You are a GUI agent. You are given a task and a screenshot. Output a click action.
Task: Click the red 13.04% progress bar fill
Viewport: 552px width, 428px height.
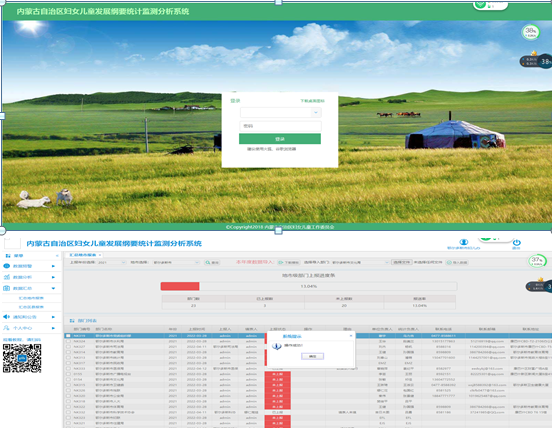click(180, 286)
